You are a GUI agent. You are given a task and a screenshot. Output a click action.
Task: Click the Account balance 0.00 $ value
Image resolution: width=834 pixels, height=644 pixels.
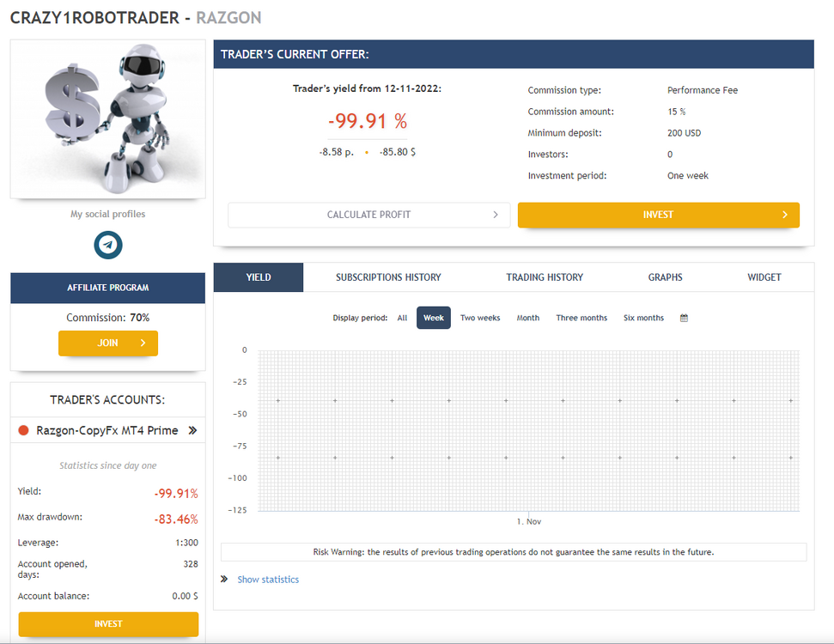click(x=186, y=596)
